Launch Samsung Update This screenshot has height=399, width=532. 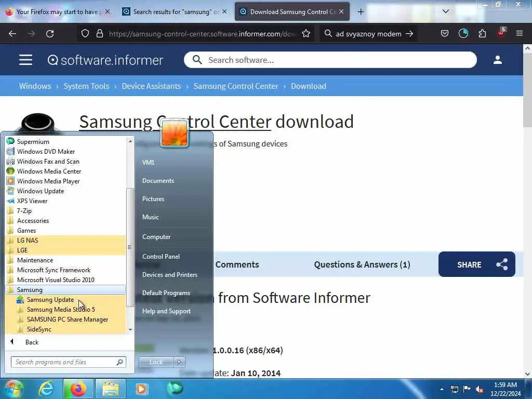(x=65, y=300)
